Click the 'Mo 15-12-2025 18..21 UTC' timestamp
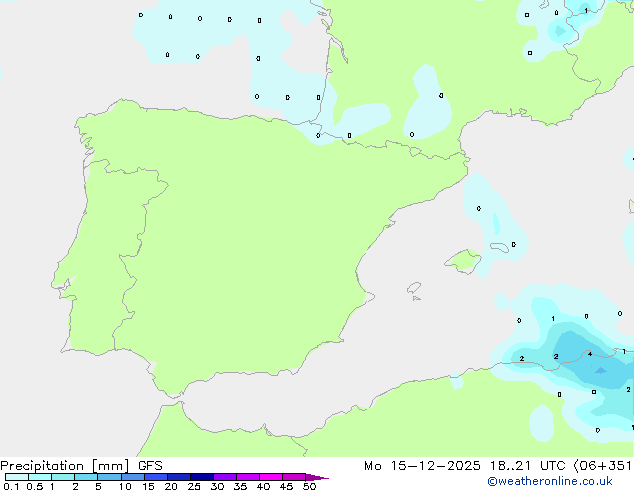The height and width of the screenshot is (490, 634). [x=464, y=466]
